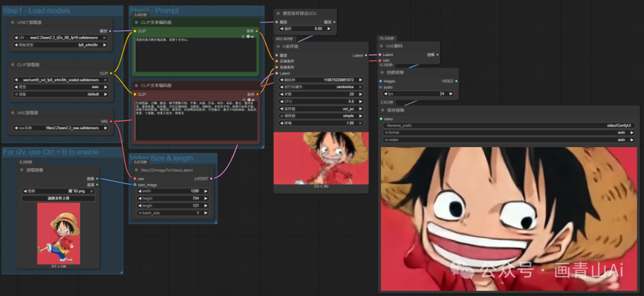The image size is (644, 296).
Task: Click the K采样器 preview image
Action: pos(321,158)
